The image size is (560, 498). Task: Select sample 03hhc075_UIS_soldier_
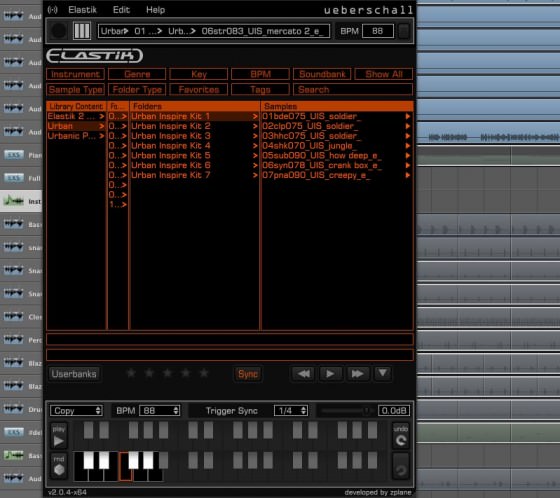point(337,136)
